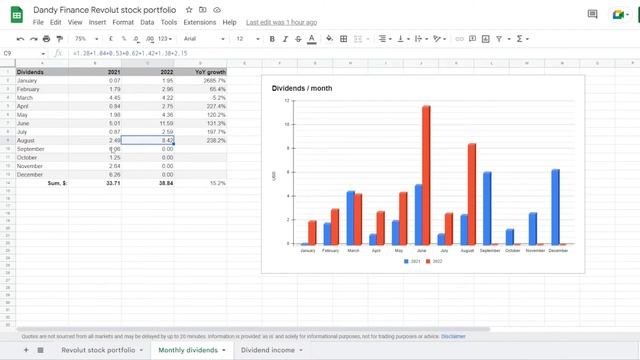
Task: Open the Format menu
Action: coord(123,22)
